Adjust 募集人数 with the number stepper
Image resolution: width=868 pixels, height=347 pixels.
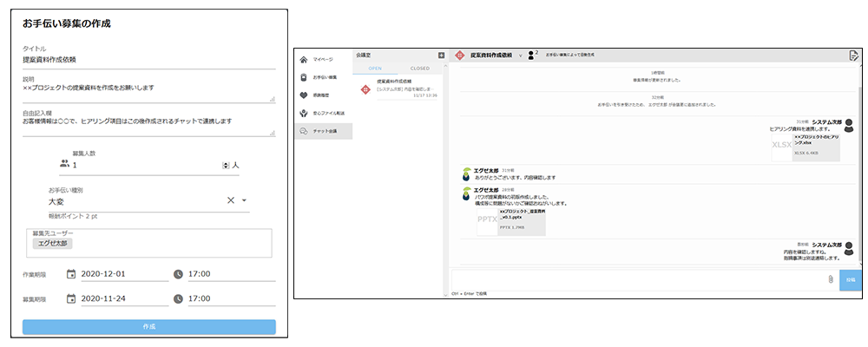pos(227,164)
